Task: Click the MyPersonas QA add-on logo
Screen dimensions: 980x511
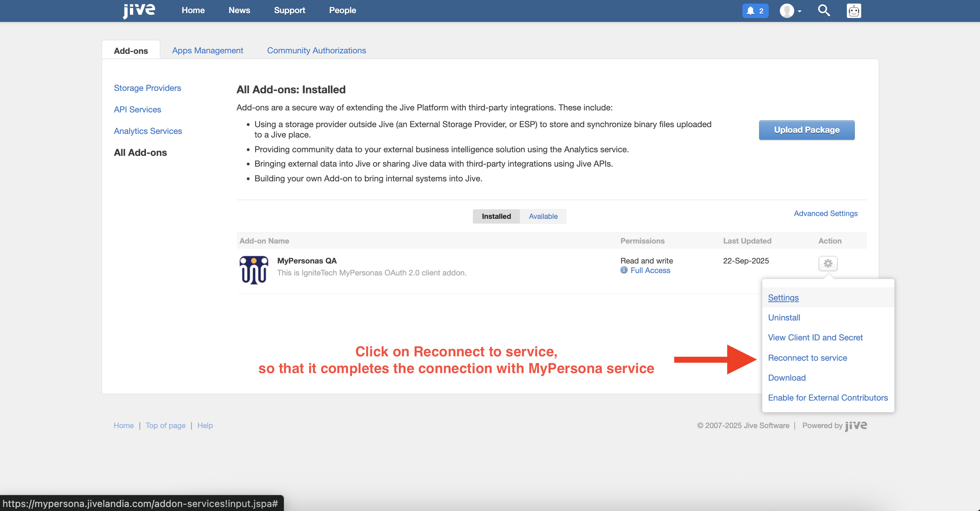Action: click(254, 270)
